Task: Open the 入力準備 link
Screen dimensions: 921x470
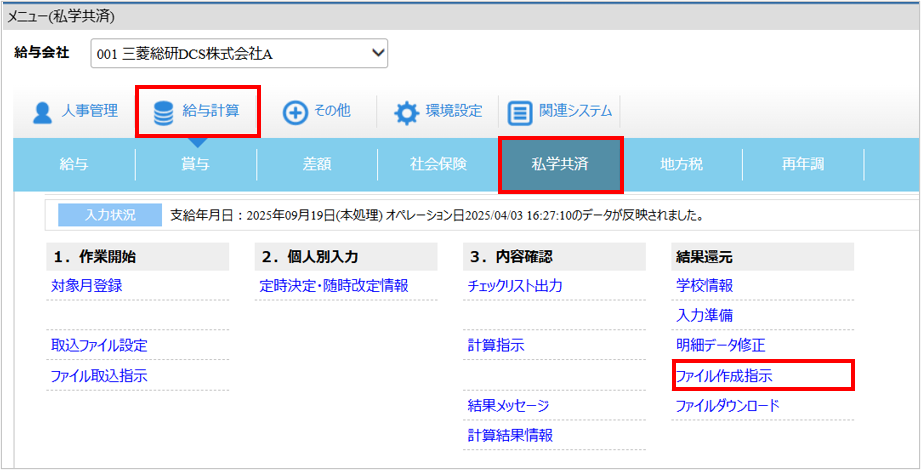Action: click(x=704, y=316)
